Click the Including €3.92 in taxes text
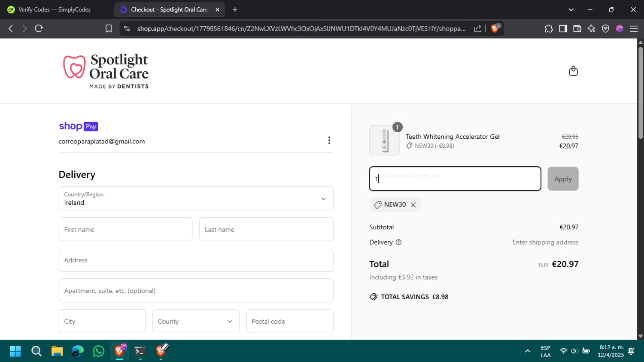The width and height of the screenshot is (644, 362). (404, 277)
